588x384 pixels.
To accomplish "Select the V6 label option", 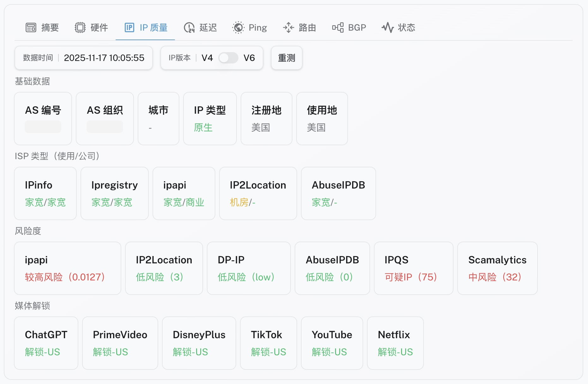I will (249, 58).
